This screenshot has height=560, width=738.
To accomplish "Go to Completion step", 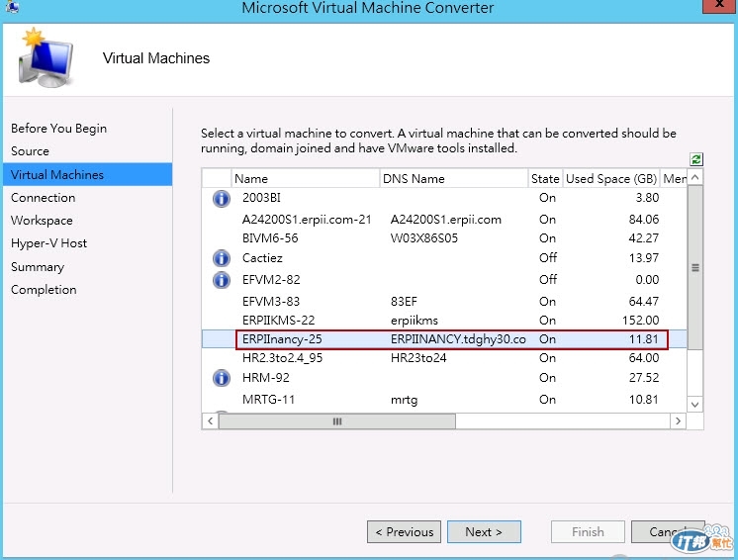I will click(x=44, y=290).
